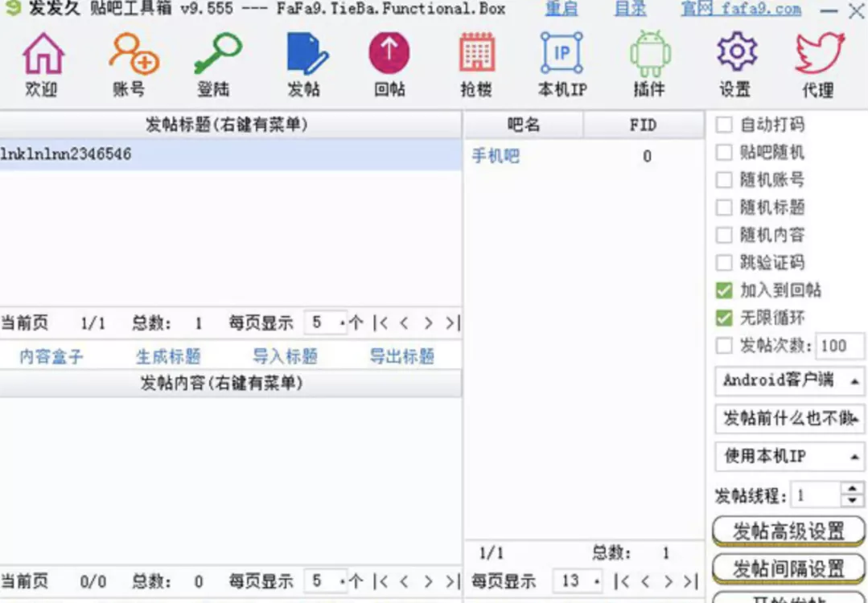Increase the 发帖线程 value
This screenshot has height=603, width=868.
click(853, 489)
